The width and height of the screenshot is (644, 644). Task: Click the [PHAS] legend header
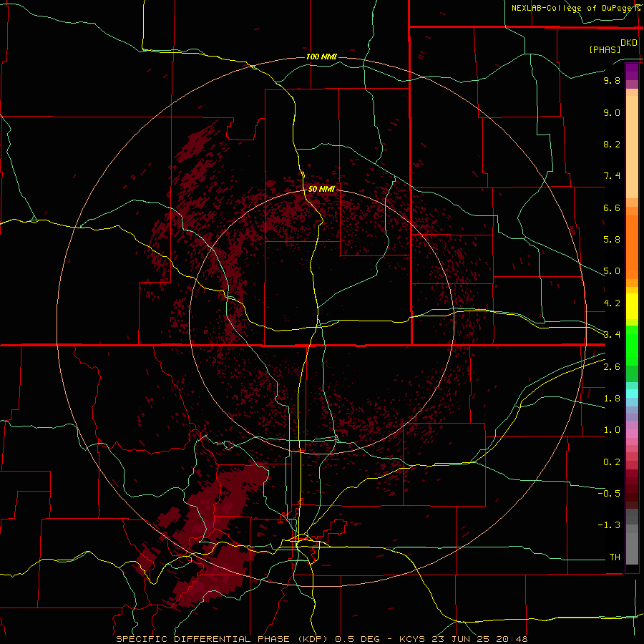tap(605, 49)
